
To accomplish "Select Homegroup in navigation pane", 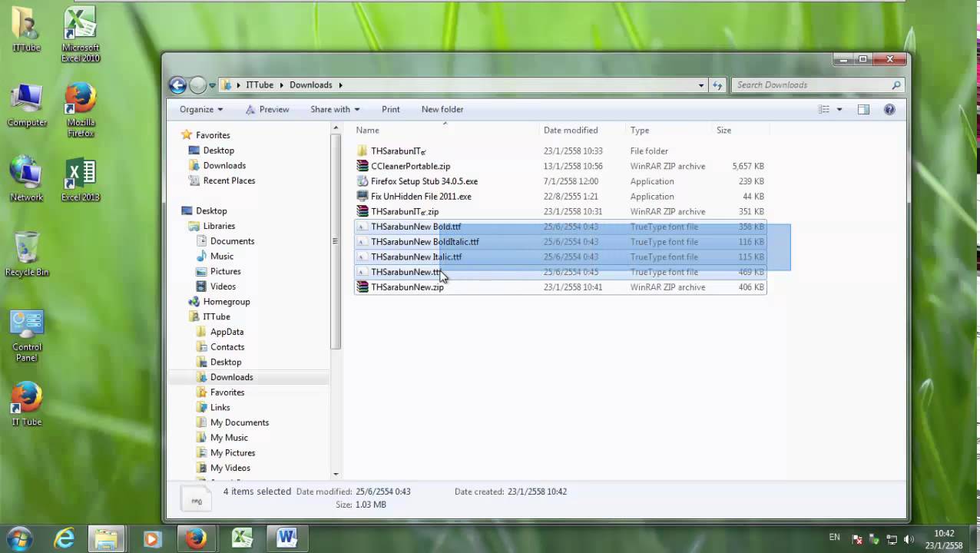I will [x=227, y=302].
